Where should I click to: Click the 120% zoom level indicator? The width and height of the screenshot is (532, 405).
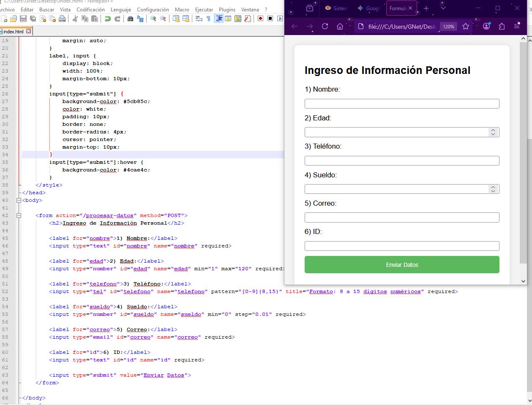pyautogui.click(x=448, y=27)
